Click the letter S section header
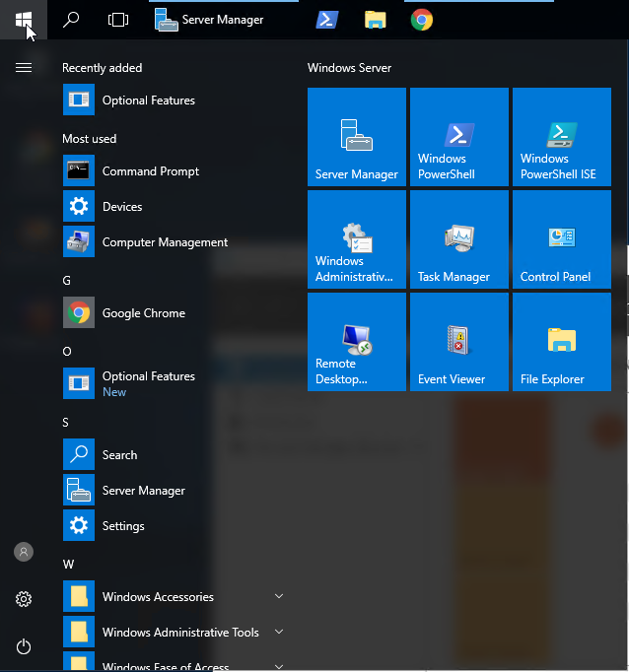The width and height of the screenshot is (629, 672). [66, 422]
